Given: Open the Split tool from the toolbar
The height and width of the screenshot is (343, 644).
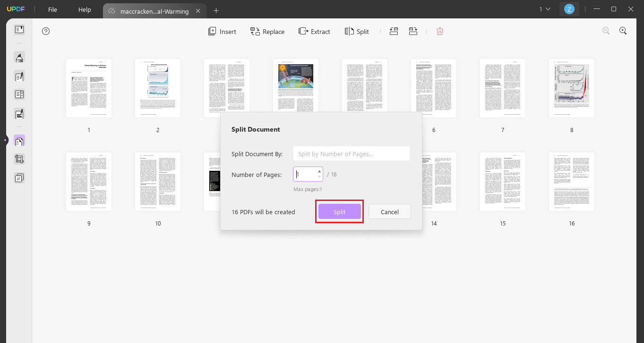Looking at the screenshot, I should point(357,31).
